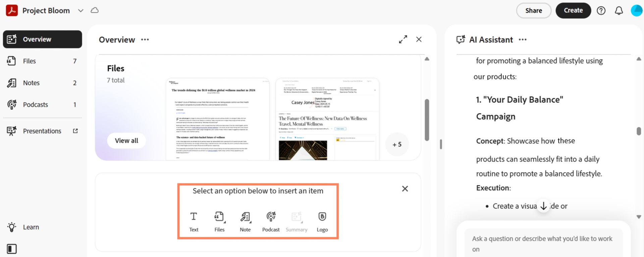This screenshot has height=257, width=644.
Task: Click the Notes sidebar icon
Action: tap(12, 83)
